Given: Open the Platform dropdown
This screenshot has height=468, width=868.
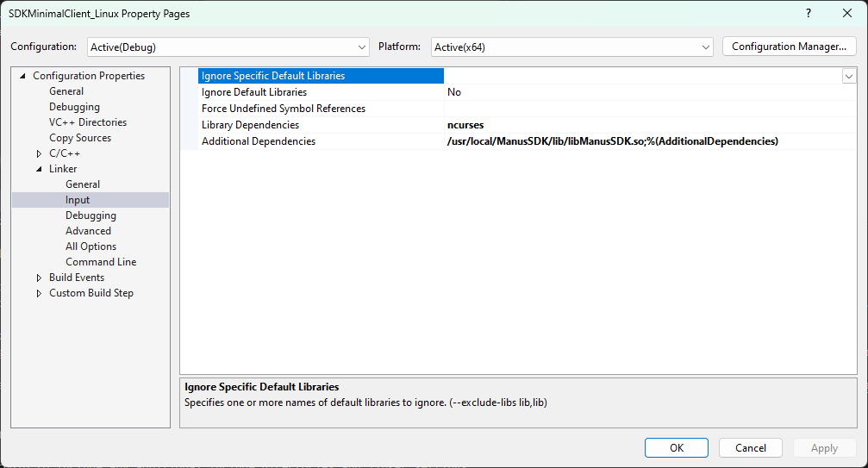Looking at the screenshot, I should tap(571, 47).
